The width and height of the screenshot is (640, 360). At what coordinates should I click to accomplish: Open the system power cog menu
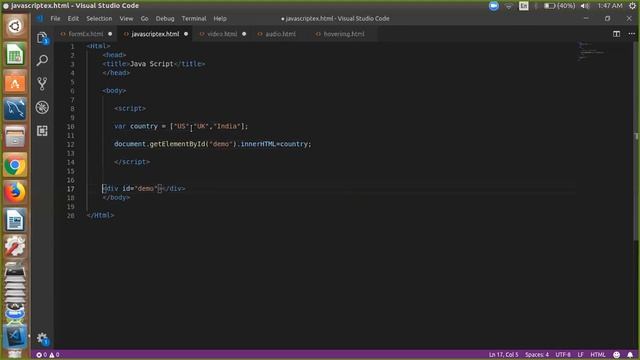pyautogui.click(x=633, y=6)
